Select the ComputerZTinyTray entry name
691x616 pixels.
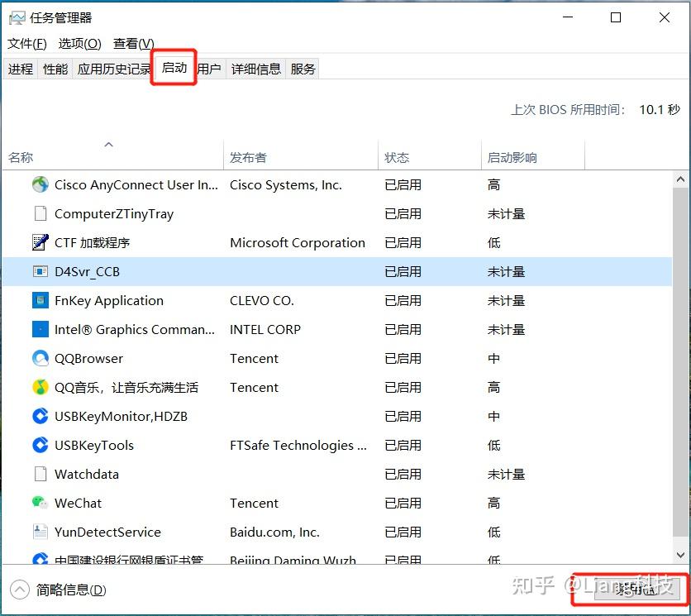pyautogui.click(x=114, y=214)
